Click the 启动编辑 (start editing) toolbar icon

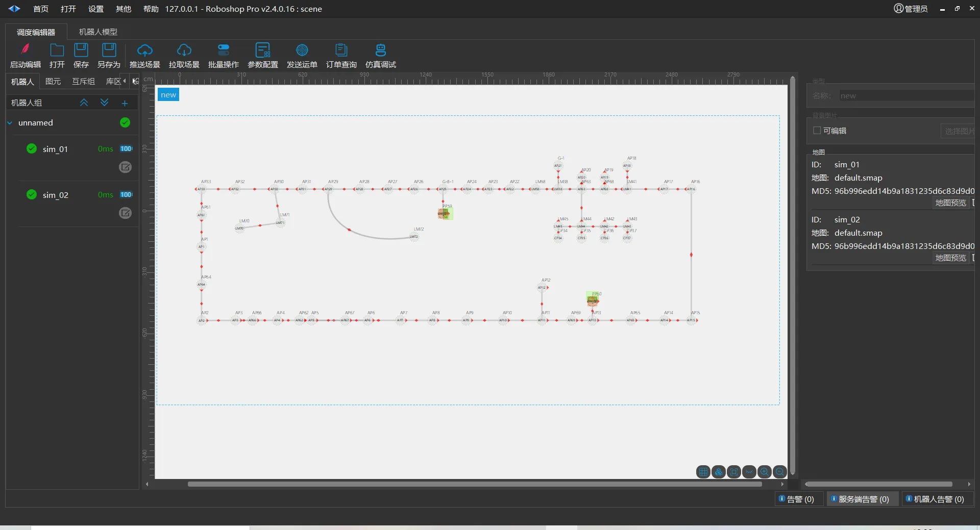tap(26, 55)
